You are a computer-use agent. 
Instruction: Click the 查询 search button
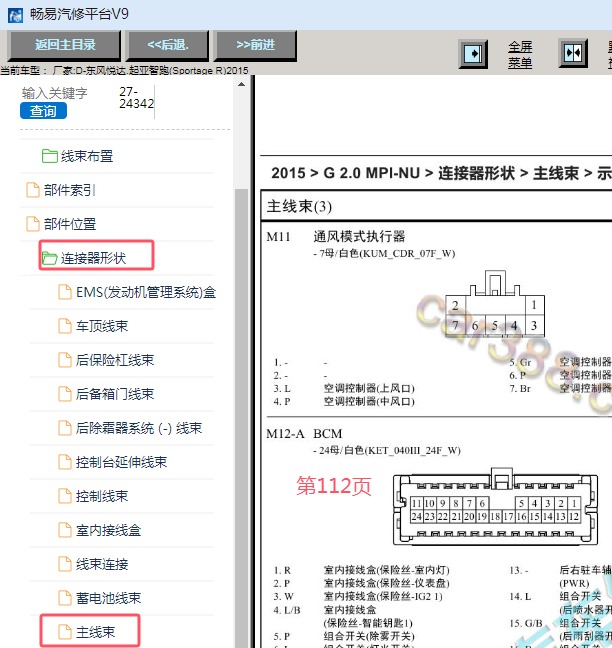point(43,111)
